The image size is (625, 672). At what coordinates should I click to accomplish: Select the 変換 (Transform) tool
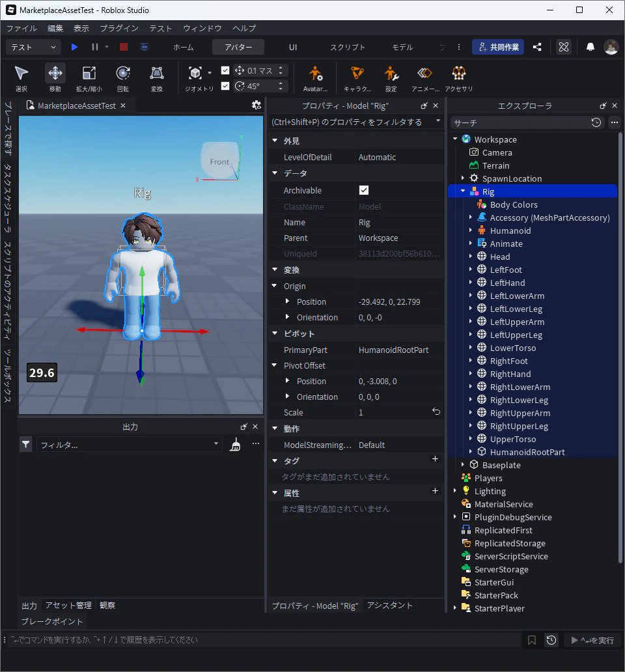point(157,78)
